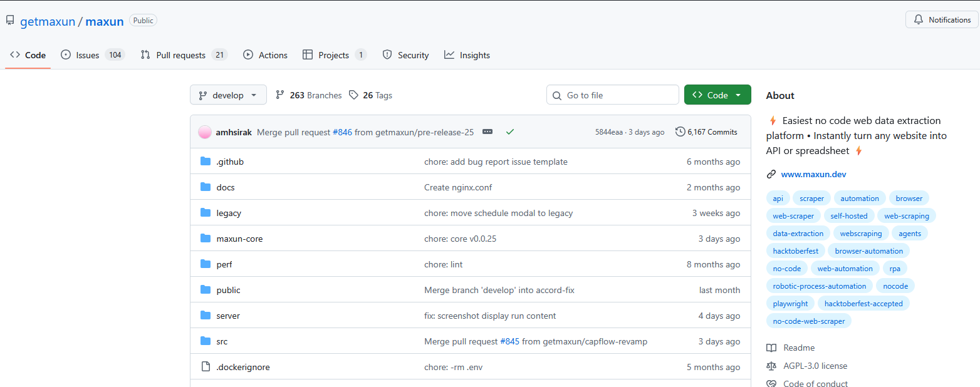Visit the www.maxun.dev link

click(x=813, y=174)
